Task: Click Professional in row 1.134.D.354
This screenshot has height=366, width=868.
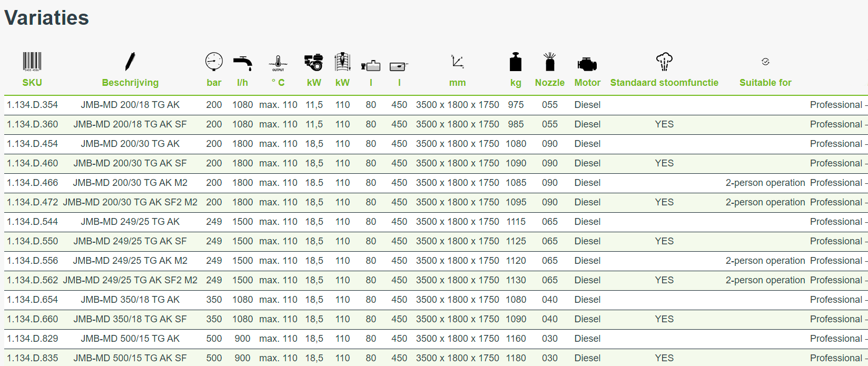Action: [836, 105]
